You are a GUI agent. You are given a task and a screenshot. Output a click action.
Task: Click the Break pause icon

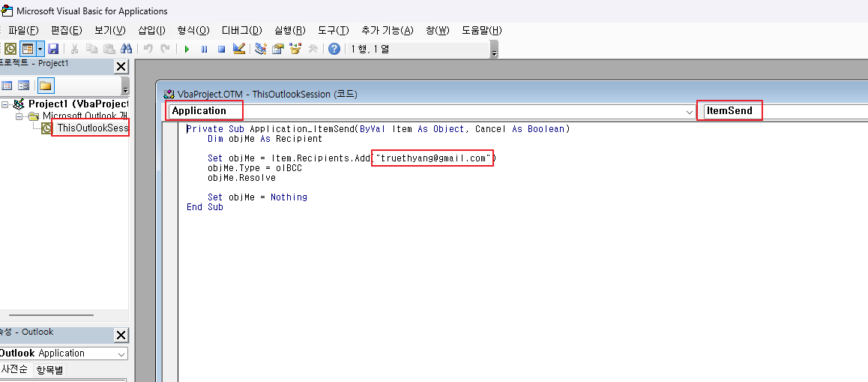tap(204, 49)
